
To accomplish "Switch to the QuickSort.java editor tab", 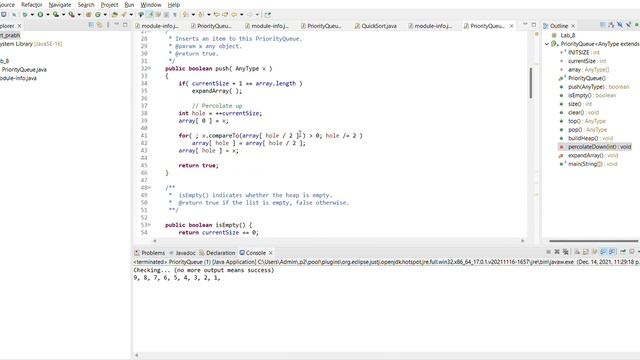I will [376, 26].
